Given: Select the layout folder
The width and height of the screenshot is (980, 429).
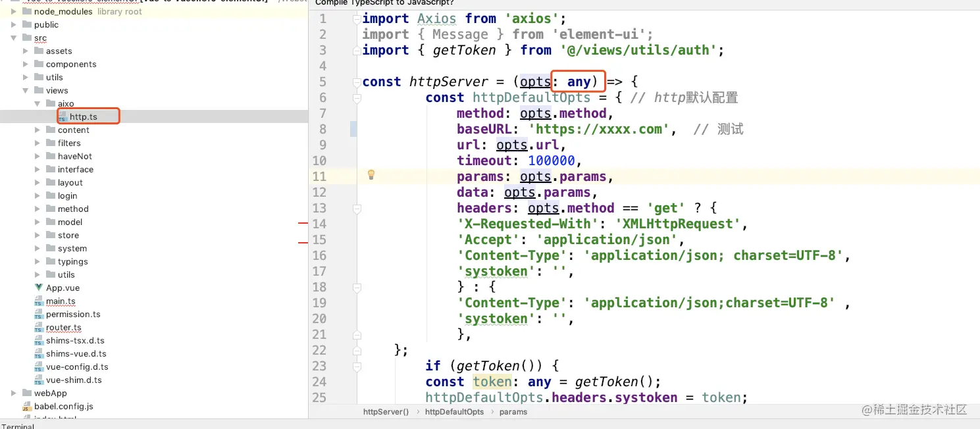Looking at the screenshot, I should click(x=70, y=182).
